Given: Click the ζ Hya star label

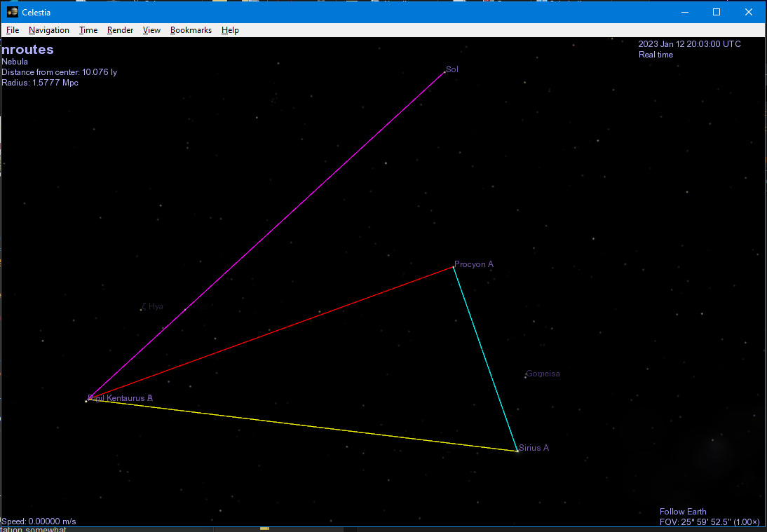Looking at the screenshot, I should click(152, 306).
